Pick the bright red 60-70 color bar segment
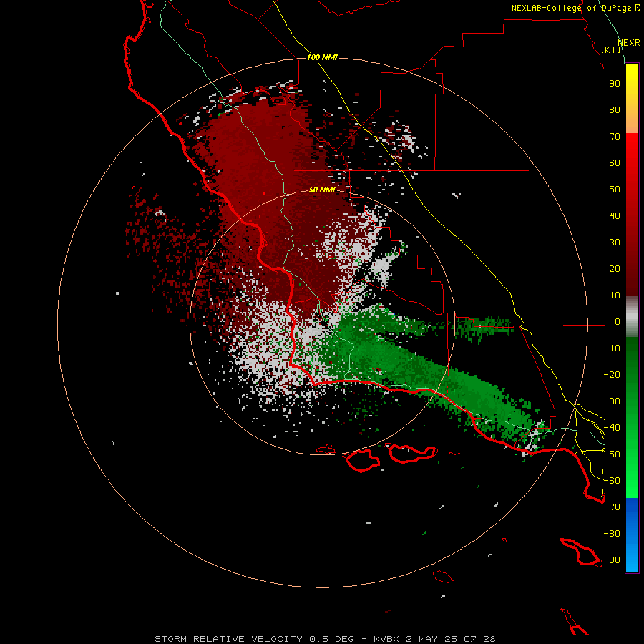 [x=632, y=148]
